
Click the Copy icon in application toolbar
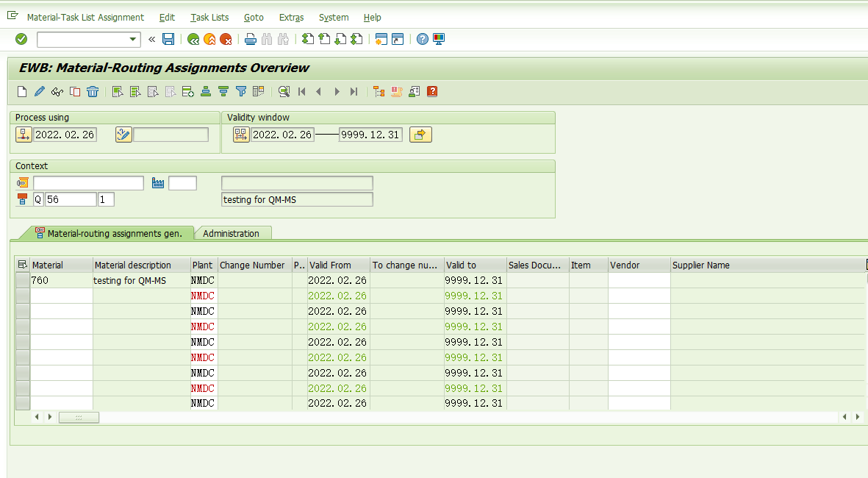(75, 91)
